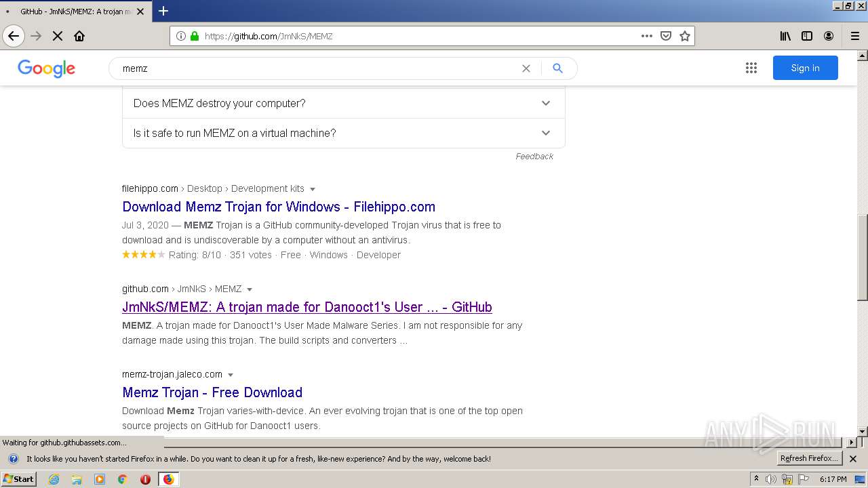The width and height of the screenshot is (868, 488).
Task: Clear the Google search box text
Action: 526,68
